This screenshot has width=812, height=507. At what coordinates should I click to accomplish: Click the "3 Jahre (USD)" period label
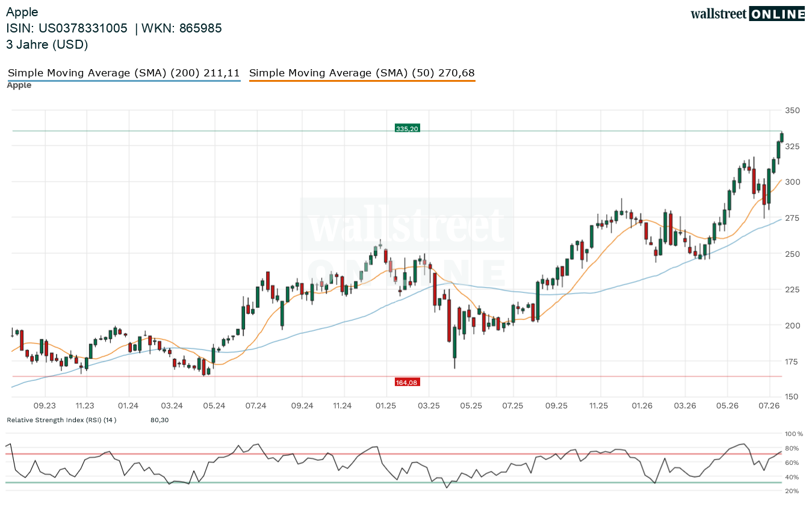point(48,45)
